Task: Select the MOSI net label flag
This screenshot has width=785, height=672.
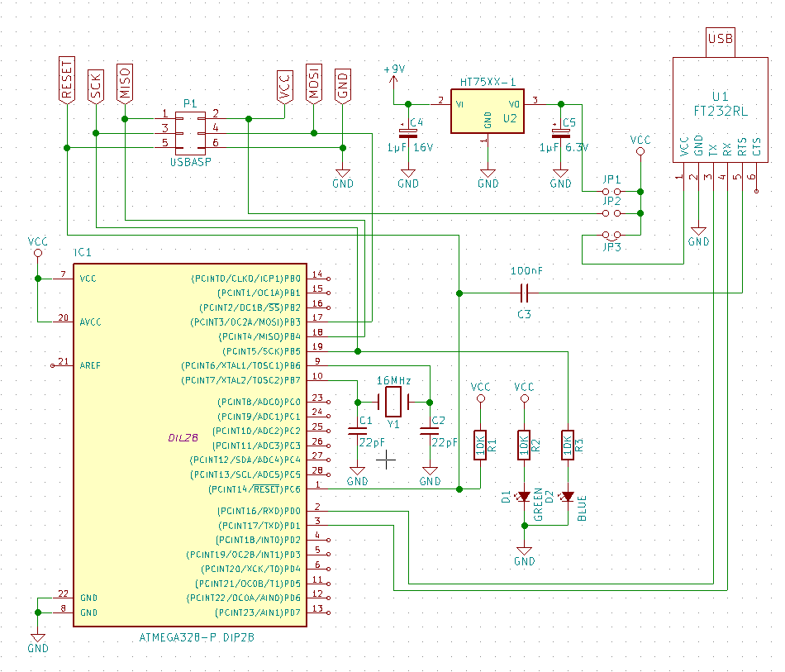Action: (x=312, y=81)
